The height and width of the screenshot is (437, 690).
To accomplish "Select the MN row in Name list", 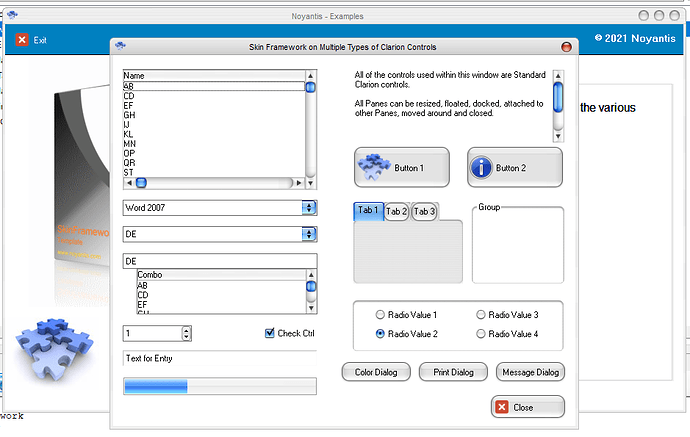I will pos(214,144).
